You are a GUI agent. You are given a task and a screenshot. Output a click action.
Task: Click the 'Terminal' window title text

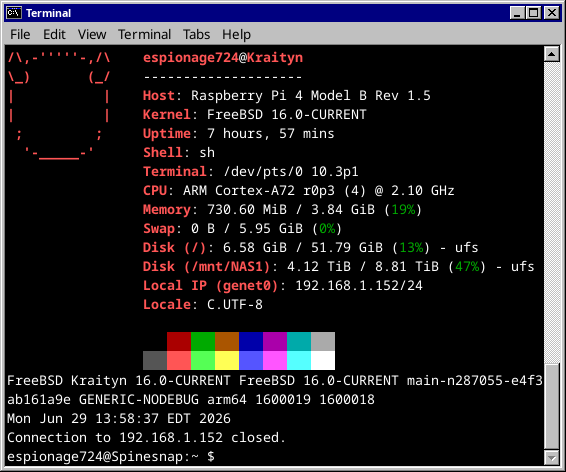(x=48, y=13)
